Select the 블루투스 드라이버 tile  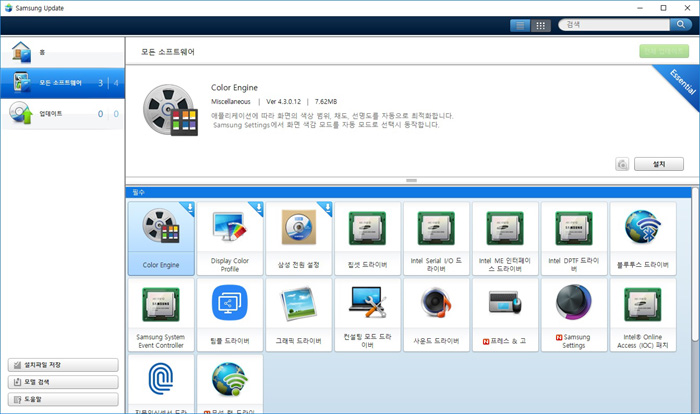pos(643,238)
